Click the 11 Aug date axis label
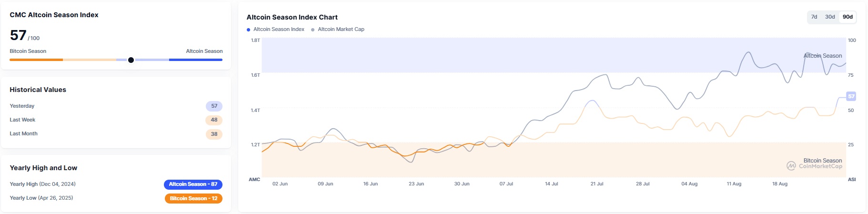The image size is (868, 214). click(734, 184)
